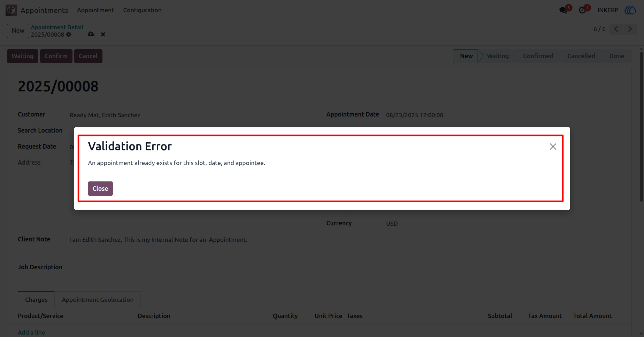The width and height of the screenshot is (644, 337).
Task: Open the messages conversation icon
Action: click(x=563, y=10)
